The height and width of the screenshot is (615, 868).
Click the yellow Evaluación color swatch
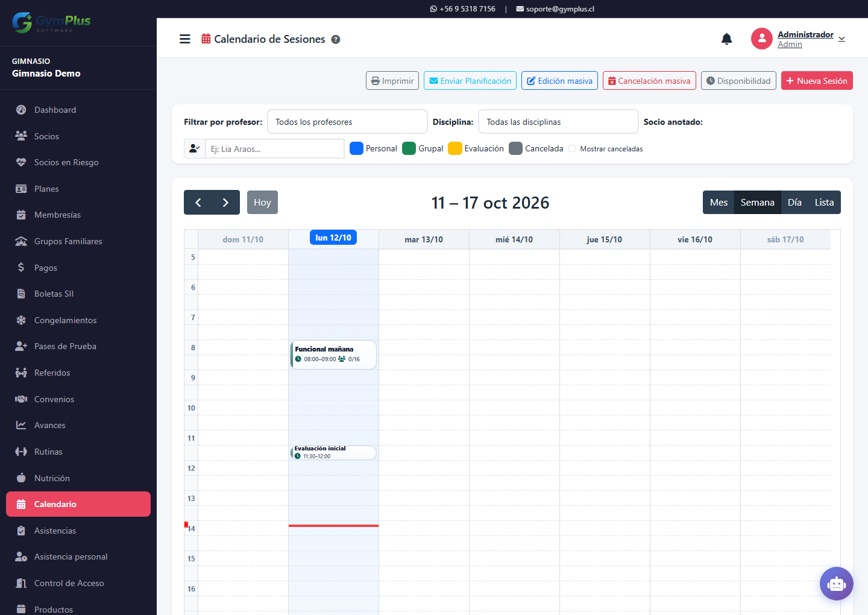(x=455, y=148)
